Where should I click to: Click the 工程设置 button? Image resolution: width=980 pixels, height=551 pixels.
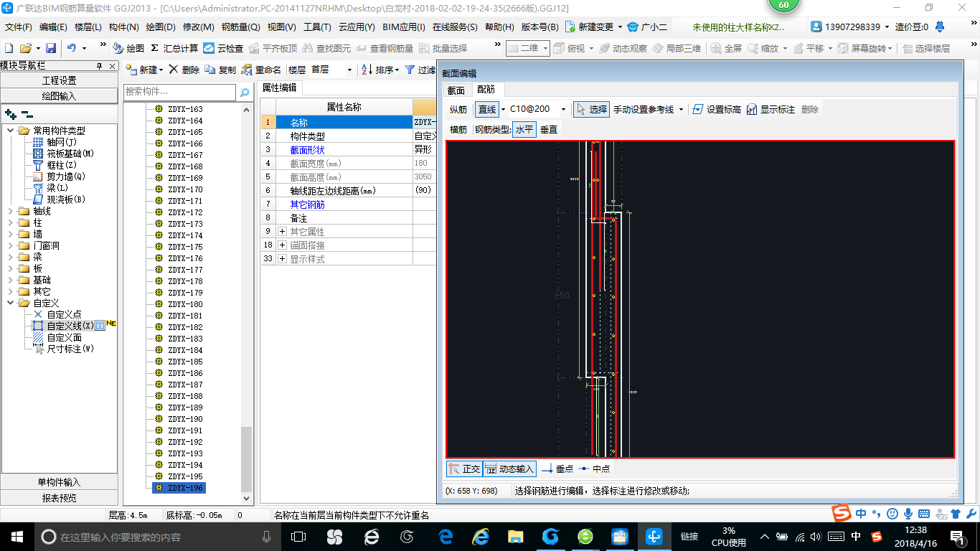click(x=59, y=80)
